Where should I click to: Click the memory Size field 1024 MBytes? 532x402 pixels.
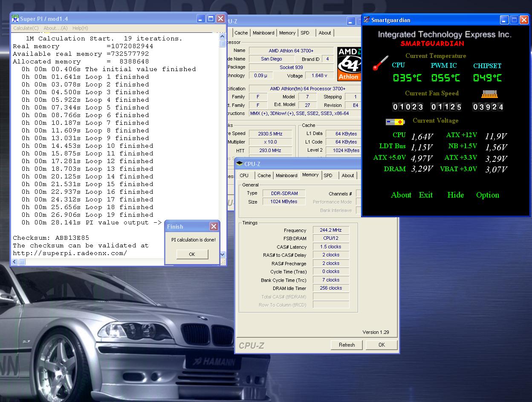pyautogui.click(x=284, y=201)
